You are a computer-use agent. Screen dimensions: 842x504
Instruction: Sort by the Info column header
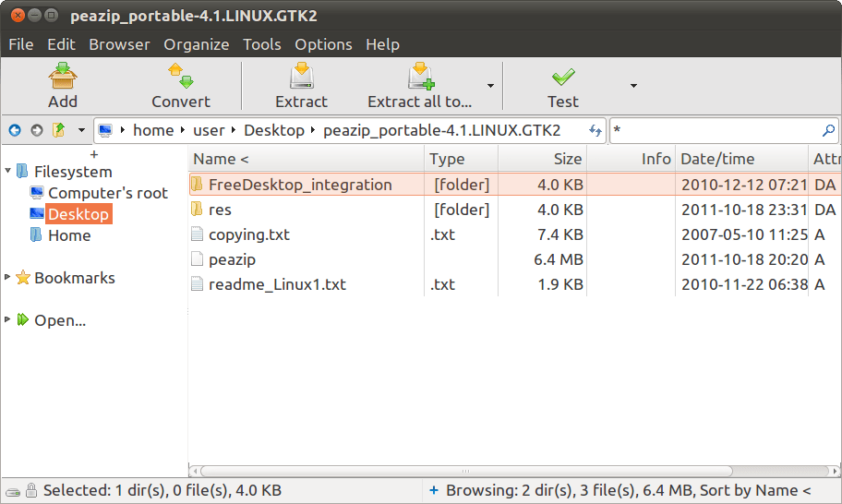[x=631, y=159]
